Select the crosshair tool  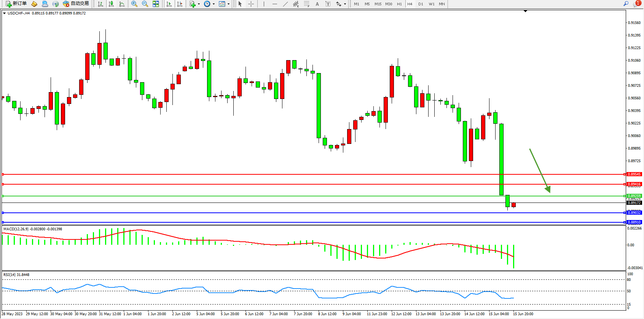[x=251, y=4]
